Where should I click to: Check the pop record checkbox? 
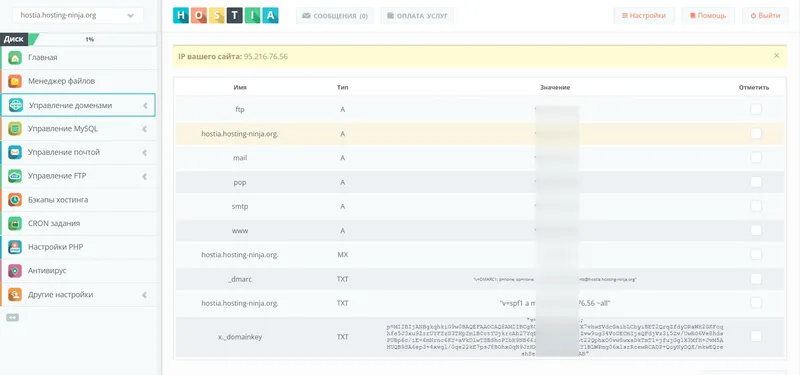click(756, 182)
